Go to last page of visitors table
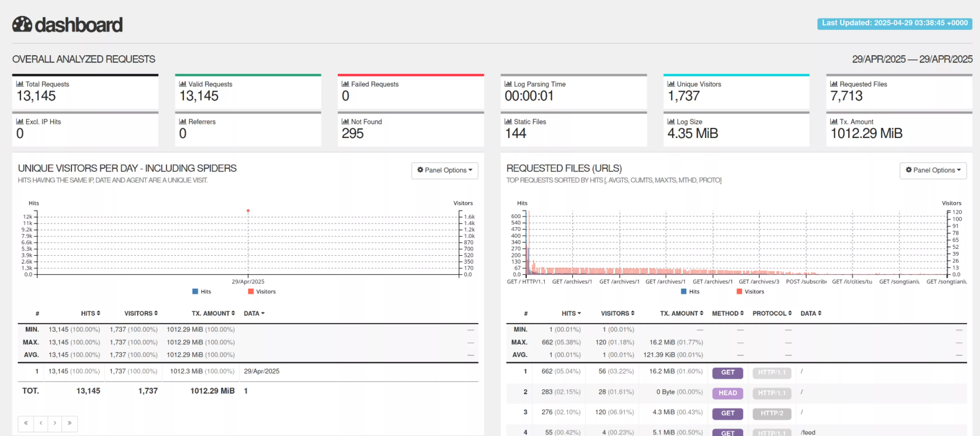This screenshot has width=980, height=436. (70, 423)
